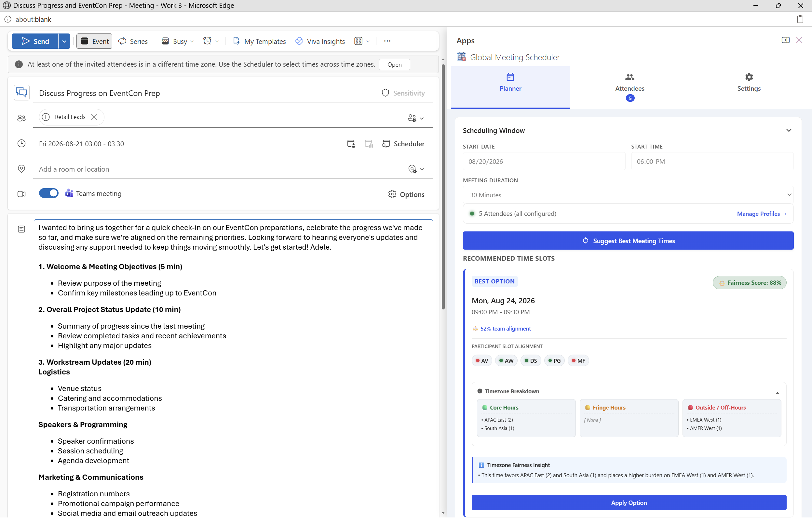Click the globe icon in the title bar
The width and height of the screenshot is (812, 522).
7,6
